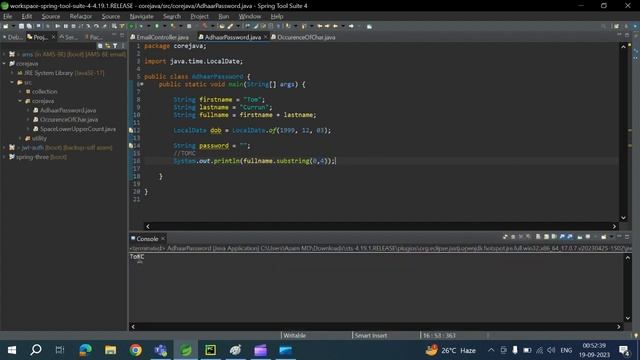Open the File menu
This screenshot has width=640, height=360.
tap(7, 16)
